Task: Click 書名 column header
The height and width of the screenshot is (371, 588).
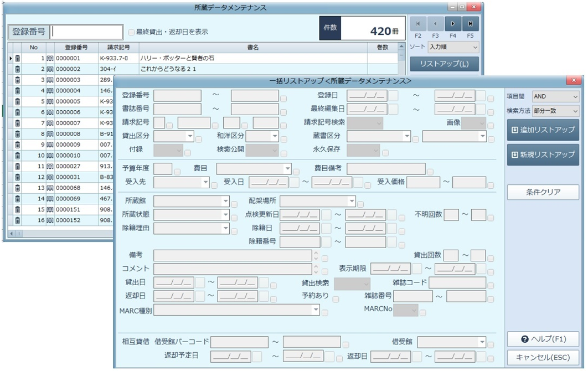Action: [253, 47]
